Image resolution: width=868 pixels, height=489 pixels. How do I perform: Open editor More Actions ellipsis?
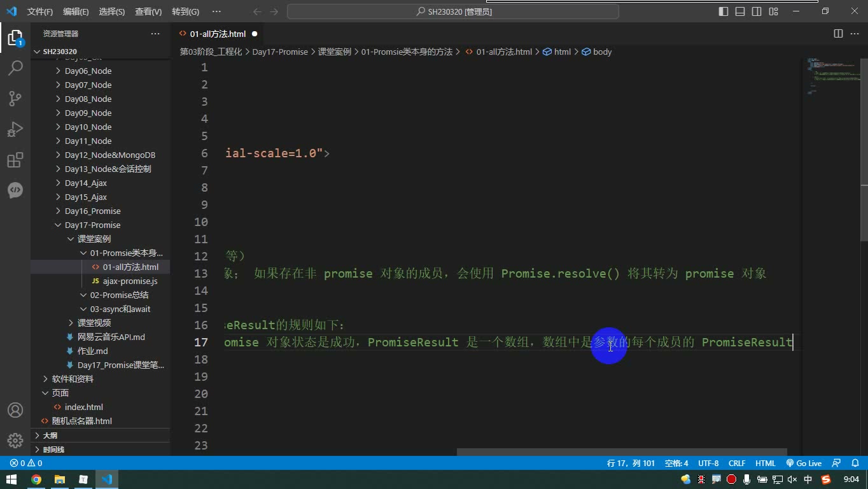coord(855,34)
